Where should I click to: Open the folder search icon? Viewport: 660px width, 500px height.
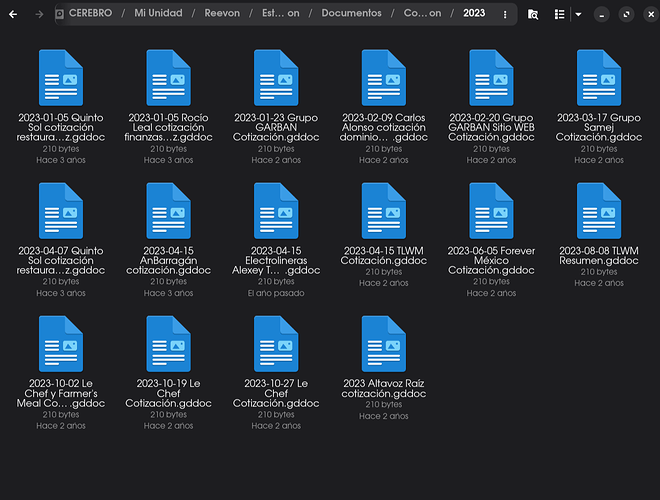tap(533, 14)
